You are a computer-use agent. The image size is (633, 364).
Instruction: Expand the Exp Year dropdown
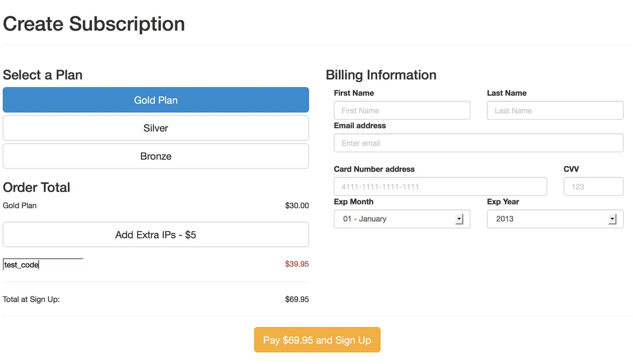(555, 219)
